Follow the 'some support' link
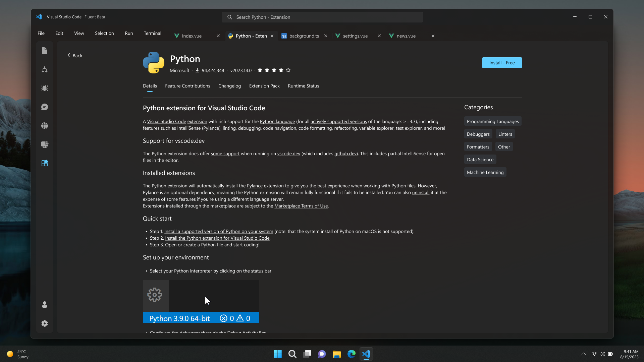 (x=225, y=154)
